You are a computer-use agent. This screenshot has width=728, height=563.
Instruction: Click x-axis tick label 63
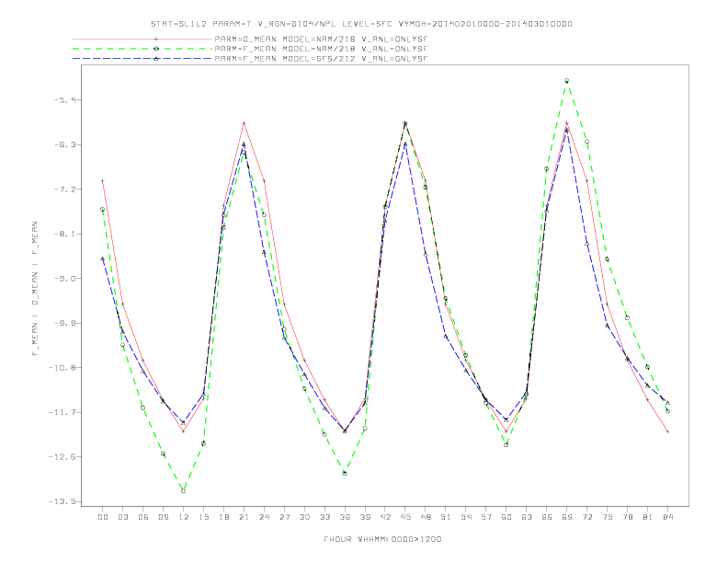527,517
